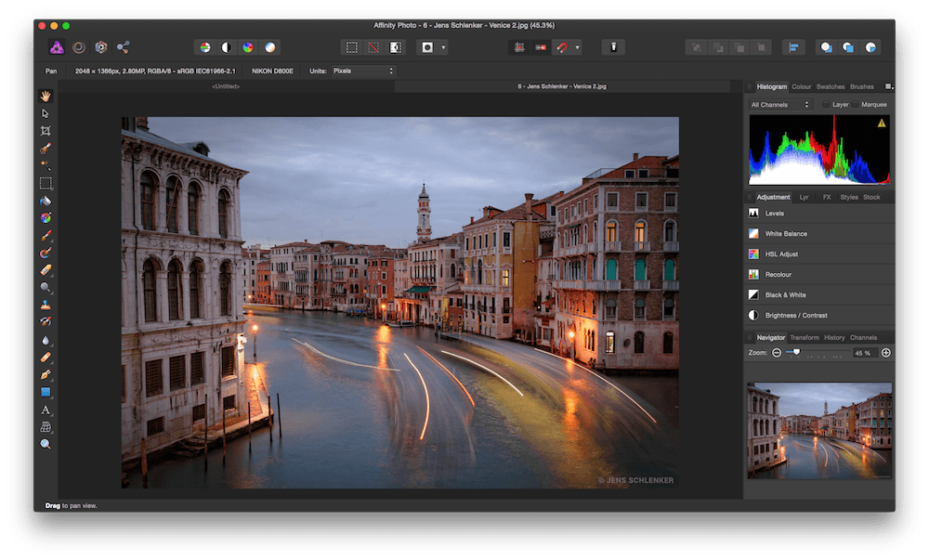This screenshot has height=560, width=929.
Task: Switch to the Develop persona
Action: point(101,47)
